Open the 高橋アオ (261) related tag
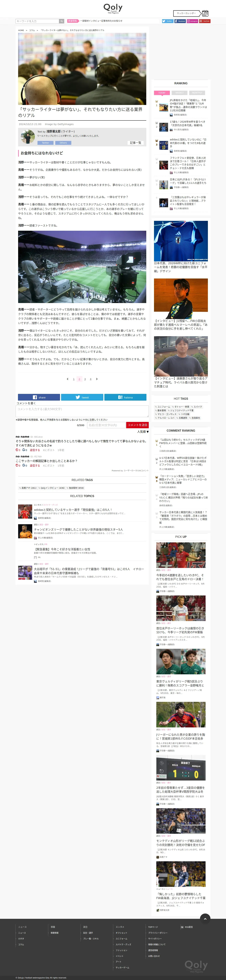The height and width of the screenshot is (980, 226). (28, 488)
